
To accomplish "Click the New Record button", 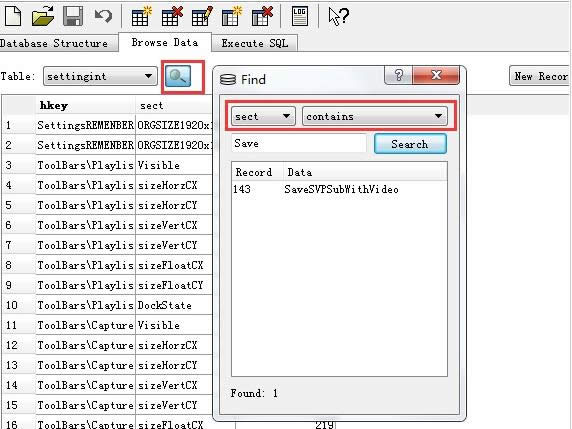I will [540, 76].
